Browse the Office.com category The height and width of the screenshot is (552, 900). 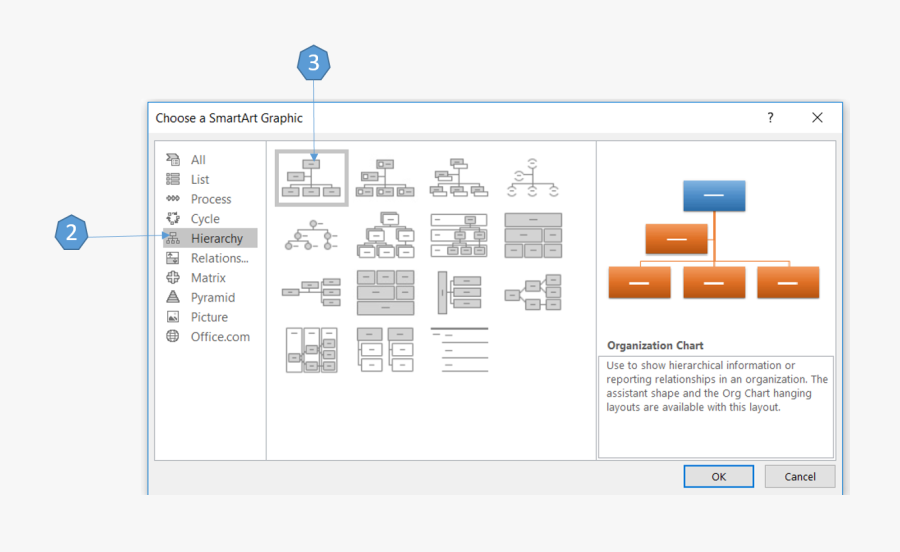tap(210, 337)
